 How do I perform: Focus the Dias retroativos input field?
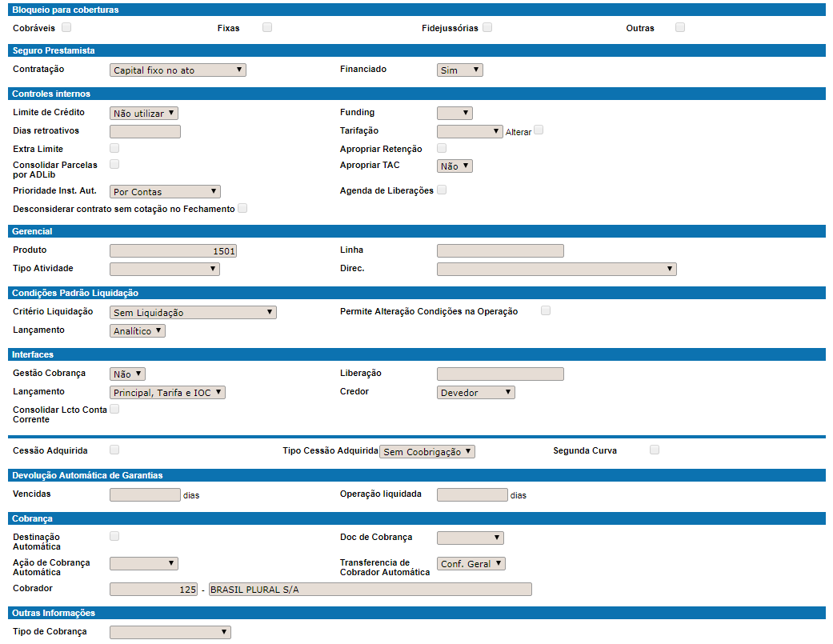[x=145, y=132]
